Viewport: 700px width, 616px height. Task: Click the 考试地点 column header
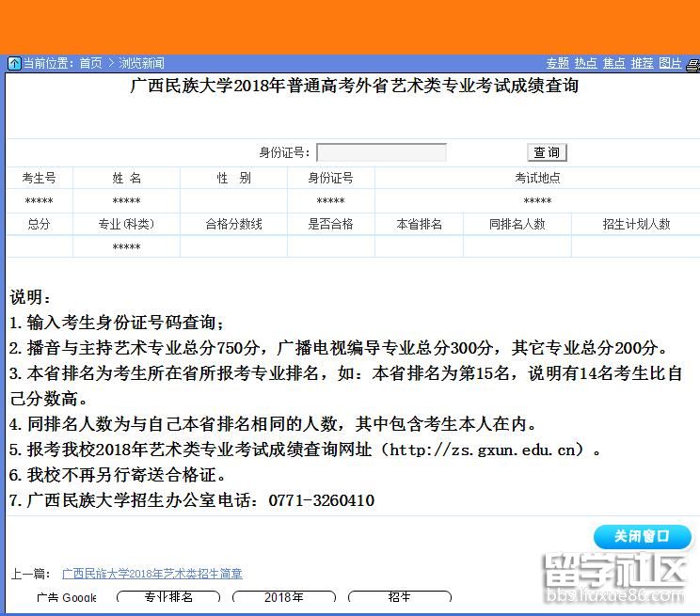[537, 178]
